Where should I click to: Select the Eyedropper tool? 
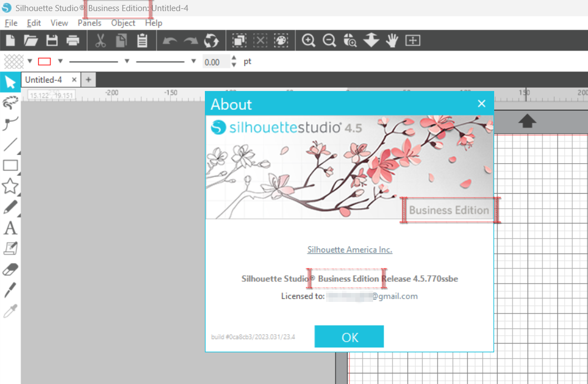10,311
